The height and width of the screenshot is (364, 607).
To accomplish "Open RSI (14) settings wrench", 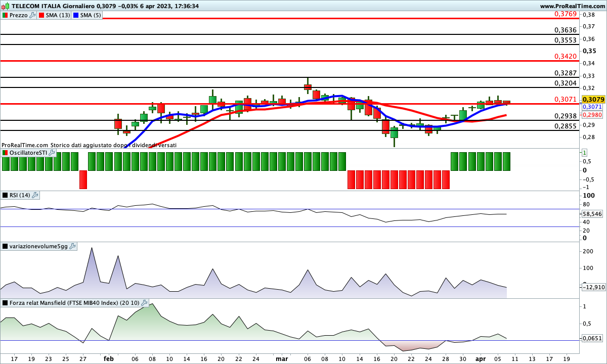I will 35,195.
